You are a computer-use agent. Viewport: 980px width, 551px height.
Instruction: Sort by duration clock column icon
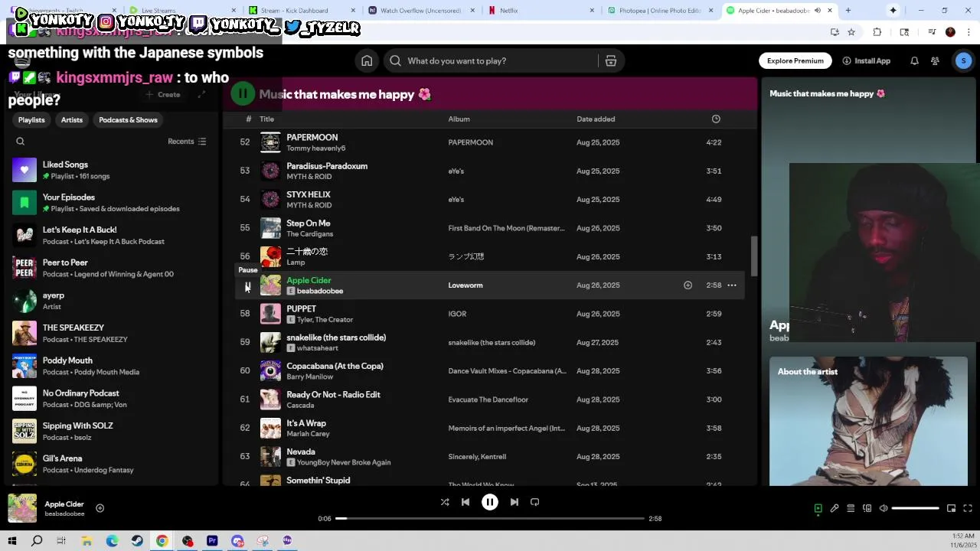point(716,119)
